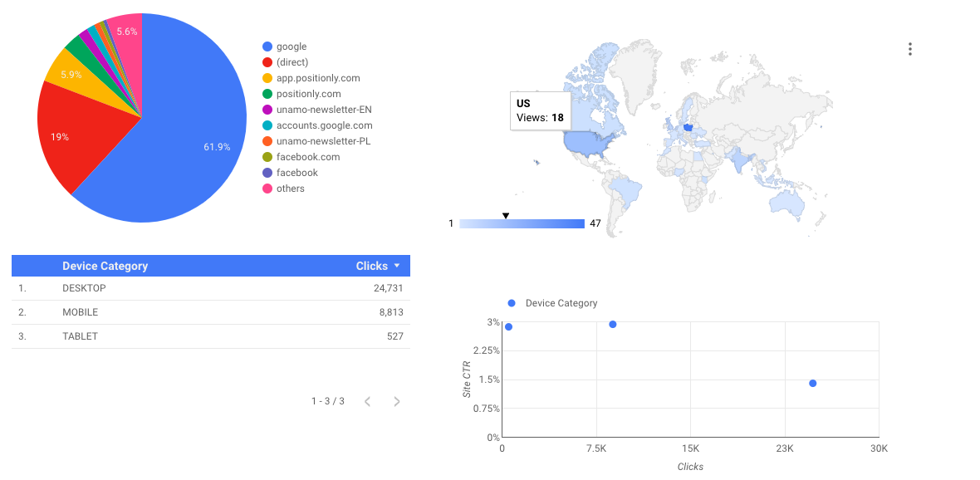Click the map legend black triangle marker
The width and height of the screenshot is (980, 480).
pyautogui.click(x=506, y=216)
